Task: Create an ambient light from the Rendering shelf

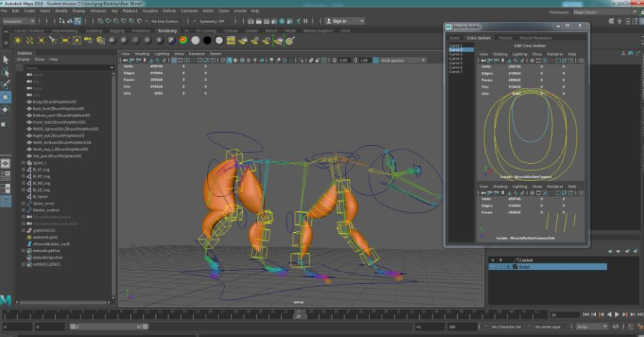Action: pos(18,40)
